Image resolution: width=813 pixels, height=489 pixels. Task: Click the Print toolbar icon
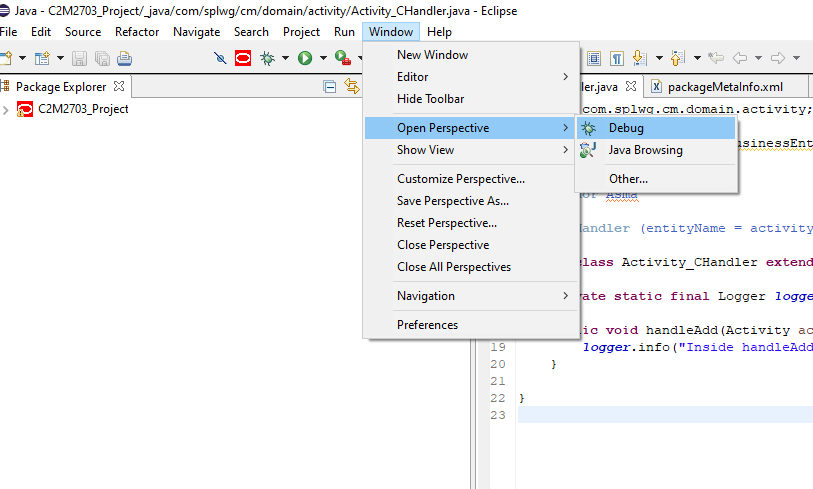124,58
